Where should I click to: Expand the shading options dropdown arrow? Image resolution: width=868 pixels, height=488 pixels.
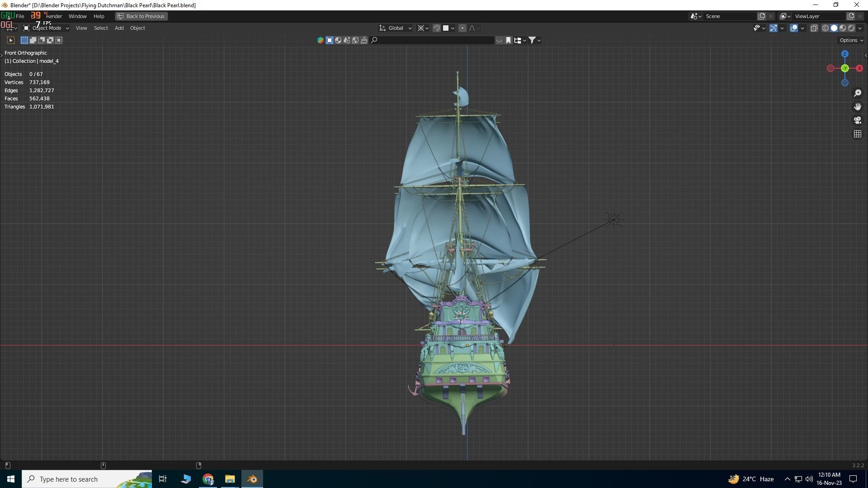(860, 28)
